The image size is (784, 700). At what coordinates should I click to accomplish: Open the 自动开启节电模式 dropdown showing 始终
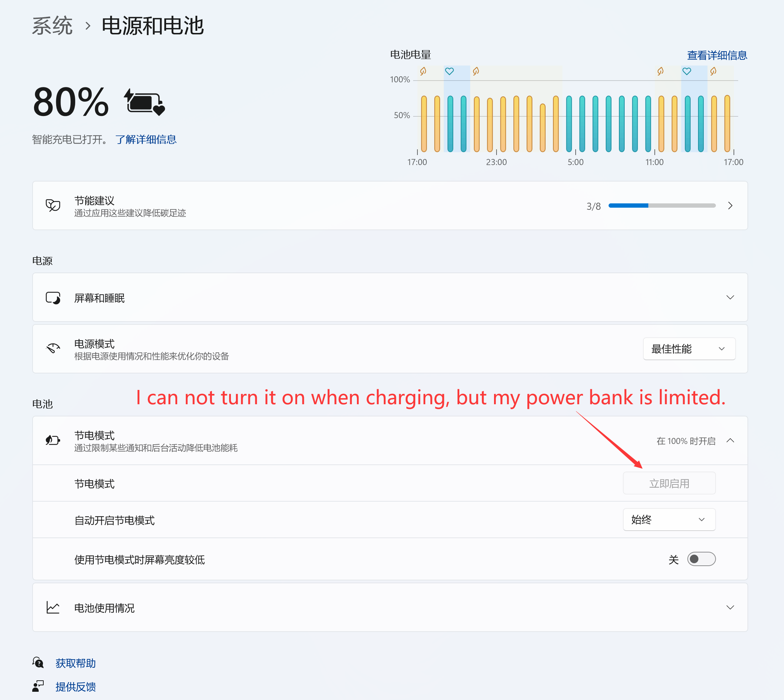669,520
